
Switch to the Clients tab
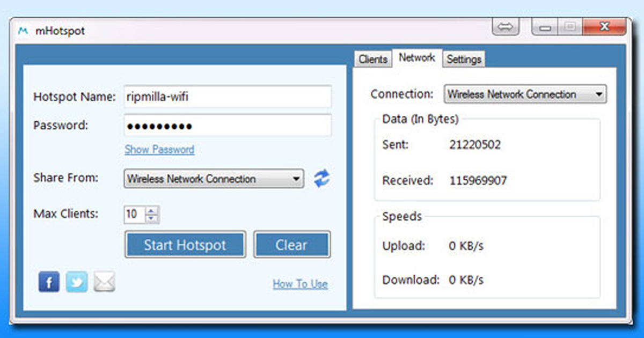(x=373, y=59)
